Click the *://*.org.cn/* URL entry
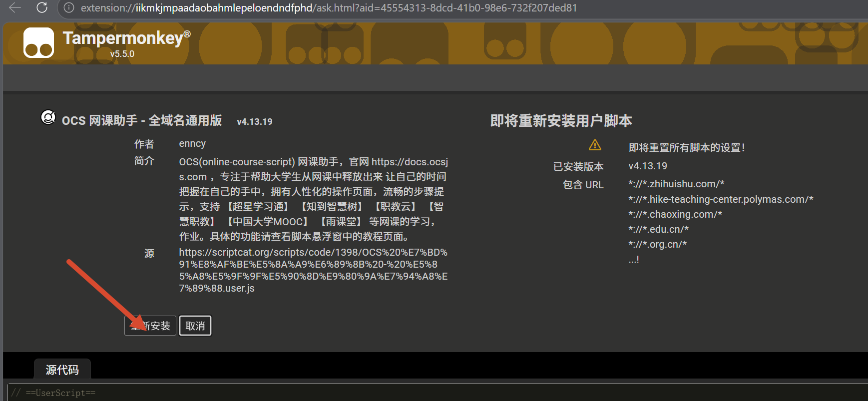Screen dimensions: 868x401 658,244
